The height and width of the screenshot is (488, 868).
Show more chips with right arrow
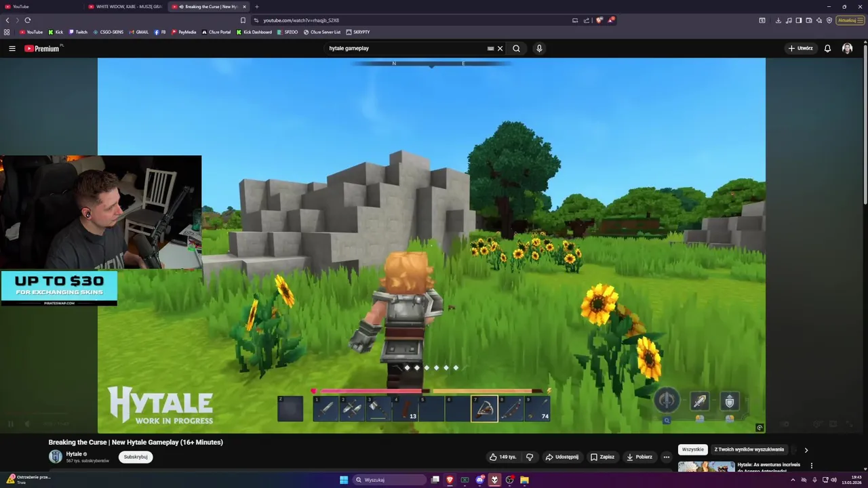click(x=806, y=450)
